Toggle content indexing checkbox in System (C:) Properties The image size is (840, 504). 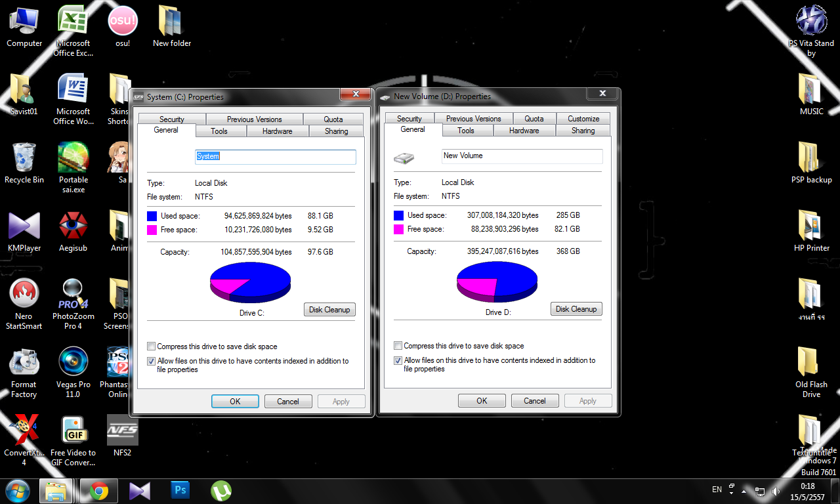[152, 361]
